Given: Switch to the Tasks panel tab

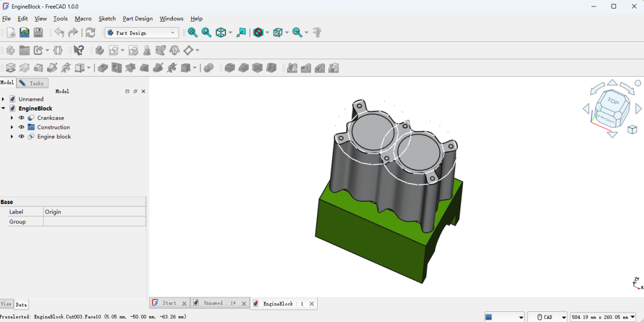Looking at the screenshot, I should coord(33,83).
